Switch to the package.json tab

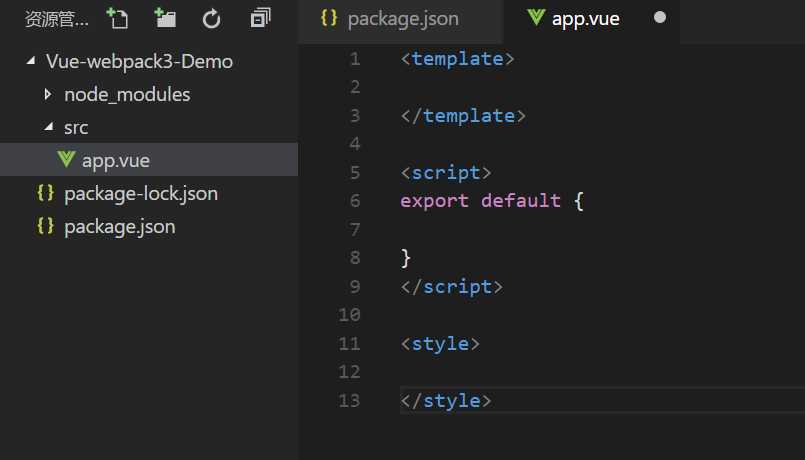pyautogui.click(x=400, y=22)
